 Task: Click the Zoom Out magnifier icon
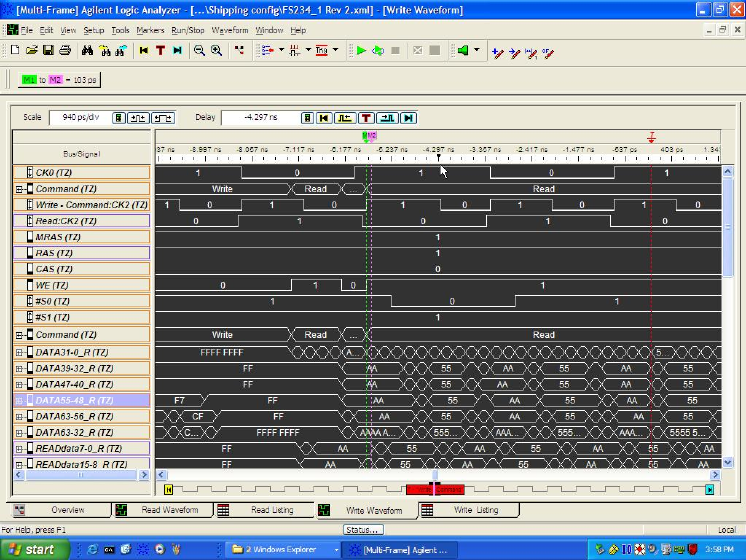point(199,50)
